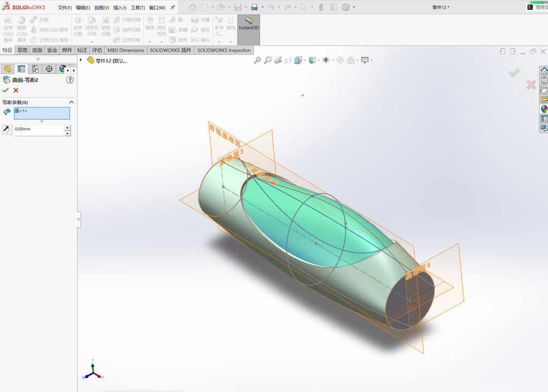Viewport: 548px width, 392px height.
Task: Open the 窗口(W) menu
Action: point(157,7)
